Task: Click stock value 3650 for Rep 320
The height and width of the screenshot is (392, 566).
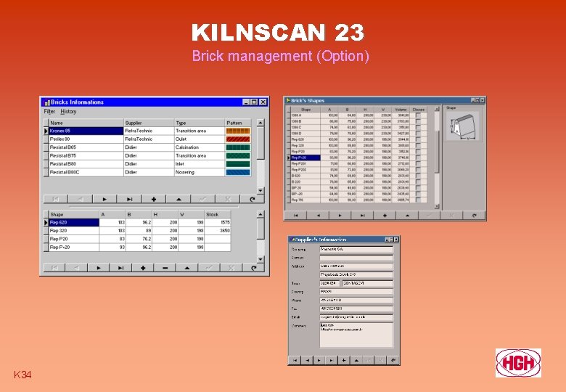Action: point(218,231)
